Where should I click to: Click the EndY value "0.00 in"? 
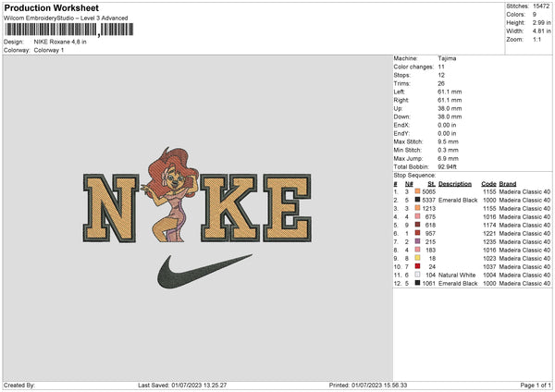(447, 133)
